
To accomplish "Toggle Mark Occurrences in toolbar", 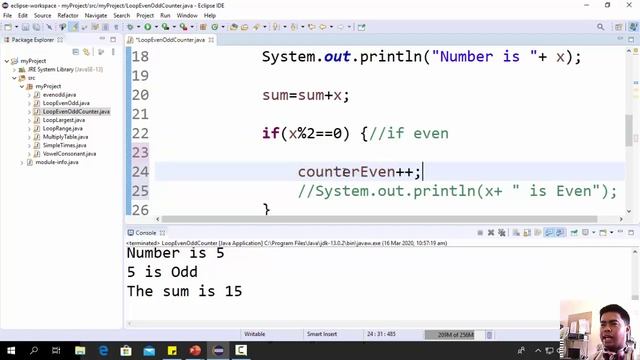I will pos(74,27).
